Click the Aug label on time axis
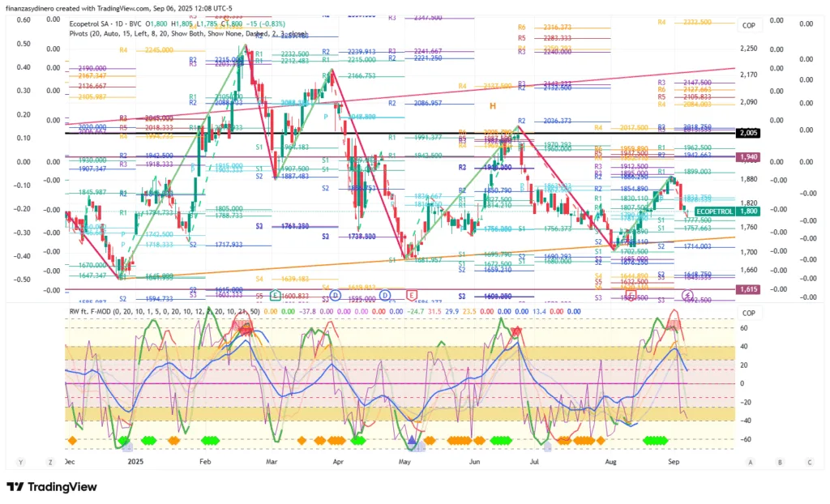Image resolution: width=830 pixels, height=504 pixels. coord(611,462)
